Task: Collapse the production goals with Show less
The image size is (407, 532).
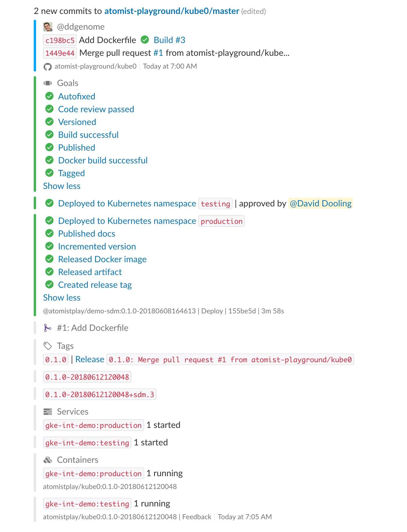Action: (x=62, y=298)
